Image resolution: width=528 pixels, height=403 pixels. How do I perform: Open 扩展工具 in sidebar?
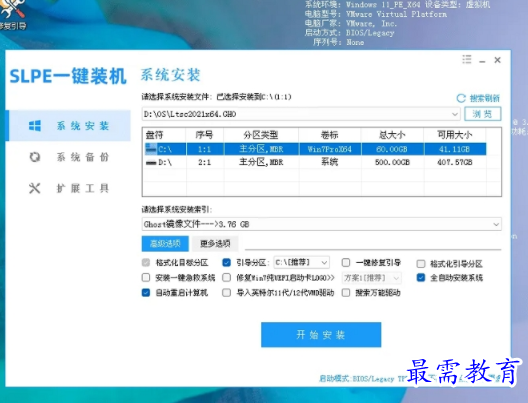[69, 188]
